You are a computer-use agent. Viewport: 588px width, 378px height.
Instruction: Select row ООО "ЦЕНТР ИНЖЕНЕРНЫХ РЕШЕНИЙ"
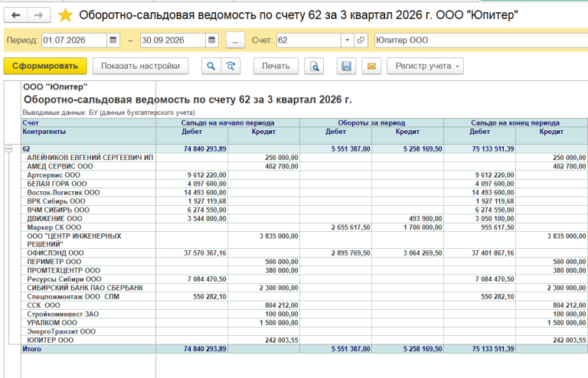point(305,240)
